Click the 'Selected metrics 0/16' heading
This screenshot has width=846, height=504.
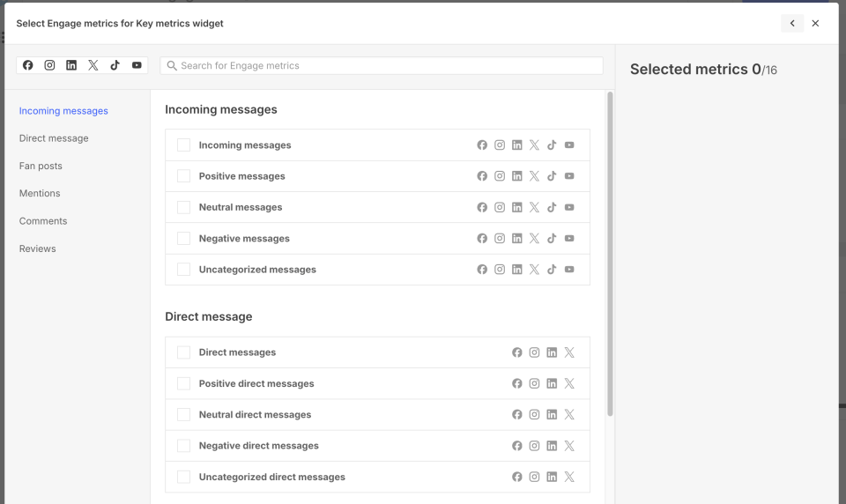(x=703, y=70)
